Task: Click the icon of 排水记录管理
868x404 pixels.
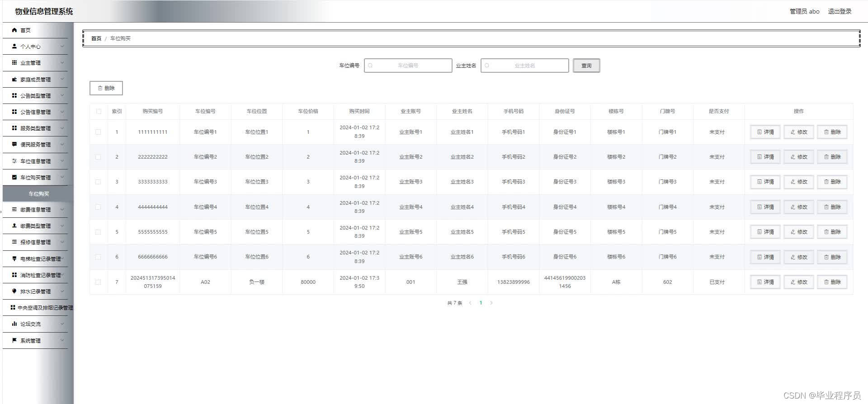Action: [14, 291]
